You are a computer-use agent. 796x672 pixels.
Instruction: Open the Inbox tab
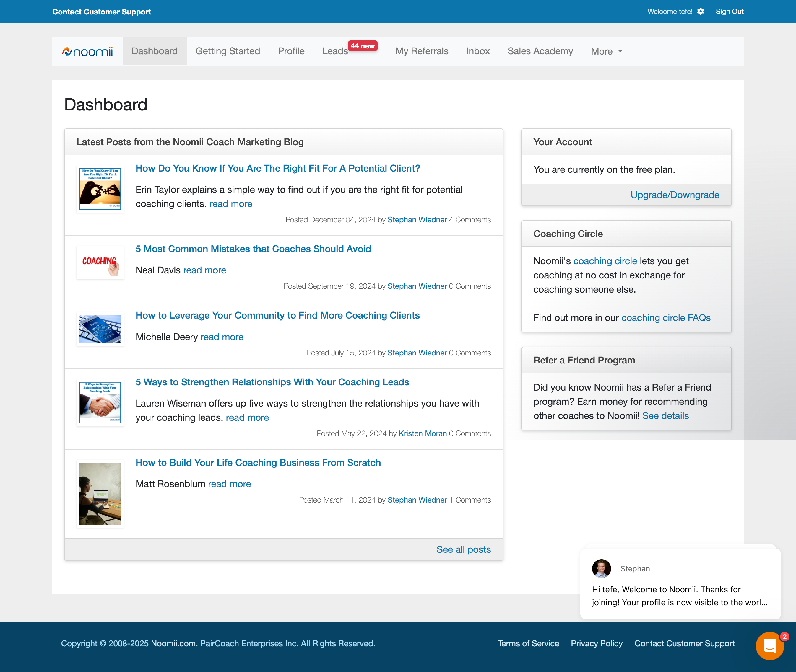478,51
